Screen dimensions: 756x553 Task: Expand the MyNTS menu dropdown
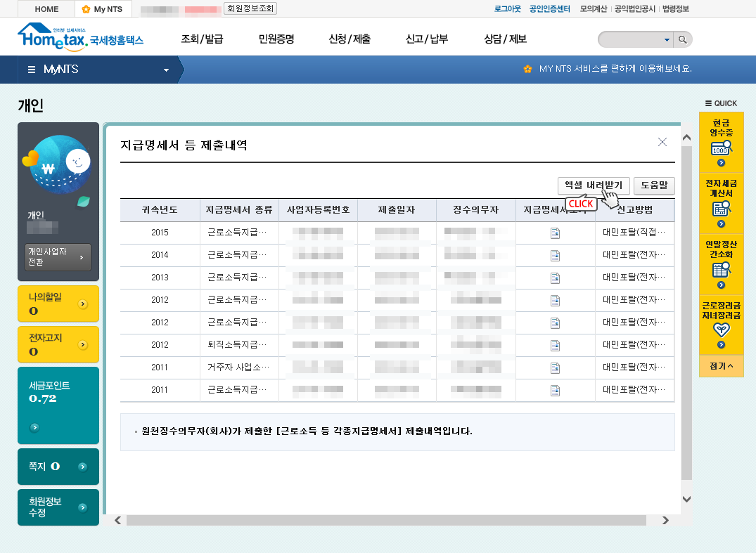click(167, 70)
